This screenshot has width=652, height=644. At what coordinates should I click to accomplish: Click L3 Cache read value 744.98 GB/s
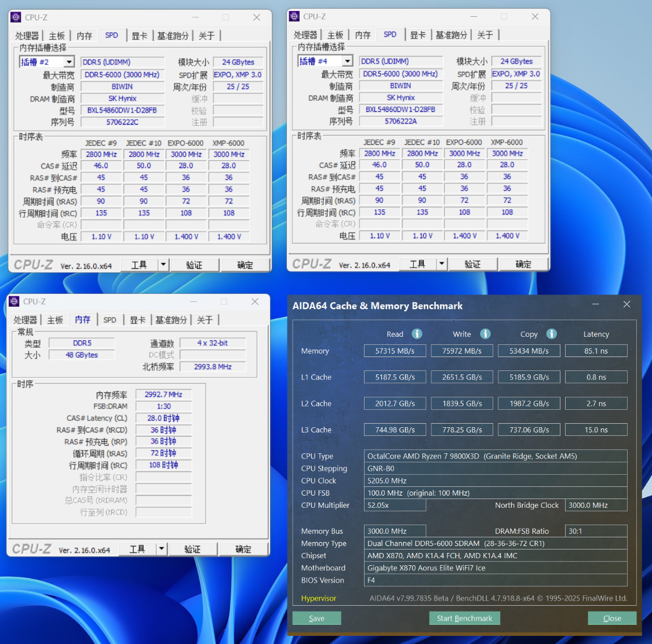click(395, 430)
